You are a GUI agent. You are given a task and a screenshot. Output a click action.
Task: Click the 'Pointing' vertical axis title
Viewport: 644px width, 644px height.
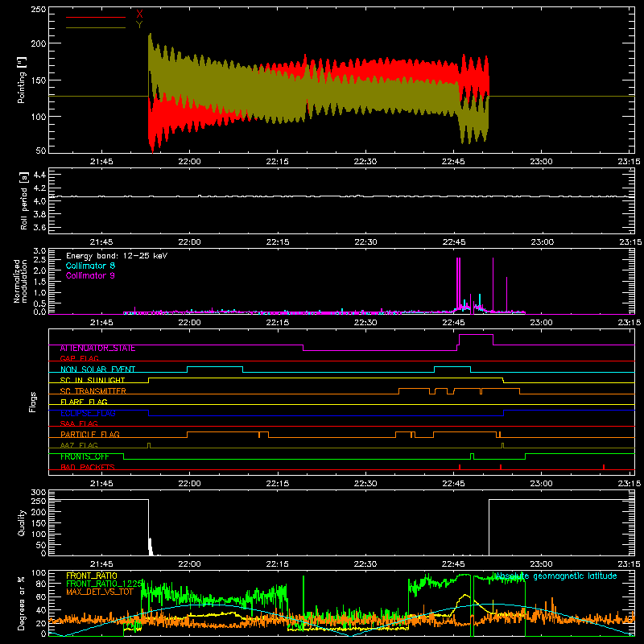21,80
